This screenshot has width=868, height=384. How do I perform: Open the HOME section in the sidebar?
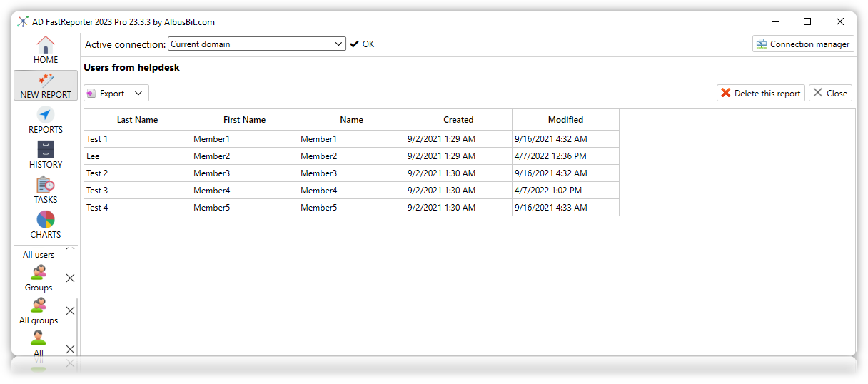point(46,50)
